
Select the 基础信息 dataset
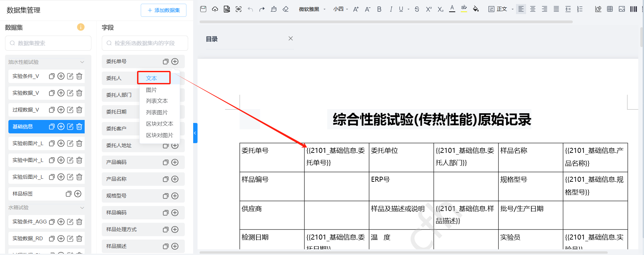click(x=46, y=127)
